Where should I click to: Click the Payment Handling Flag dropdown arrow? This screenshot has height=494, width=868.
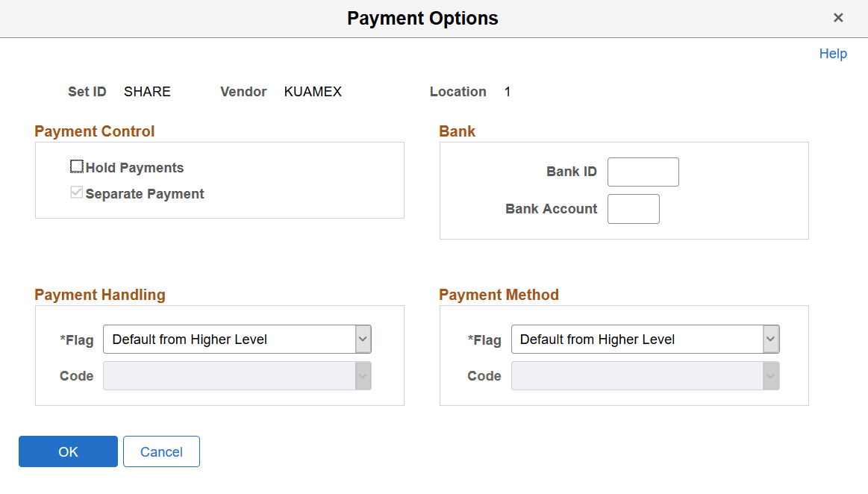363,339
